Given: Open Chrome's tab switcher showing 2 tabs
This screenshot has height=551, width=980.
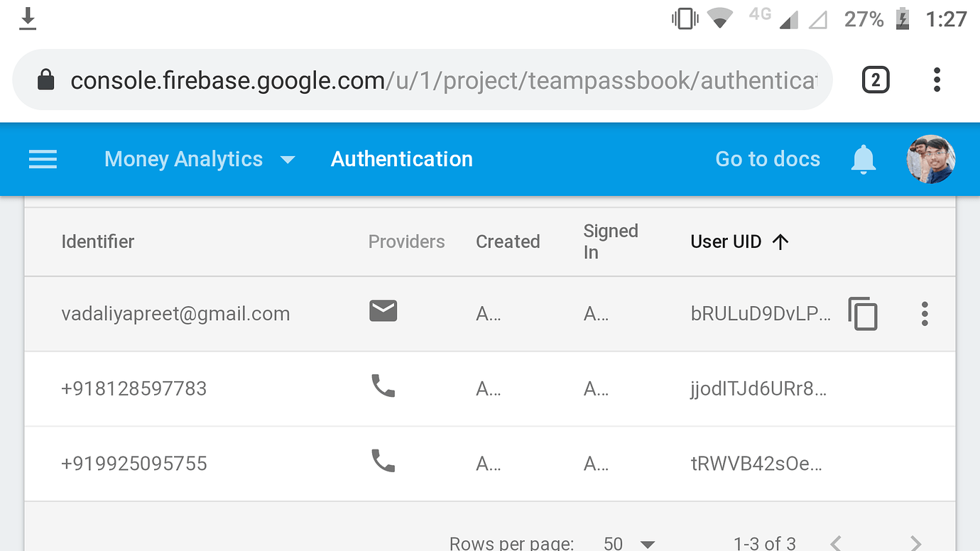Looking at the screenshot, I should 875,80.
